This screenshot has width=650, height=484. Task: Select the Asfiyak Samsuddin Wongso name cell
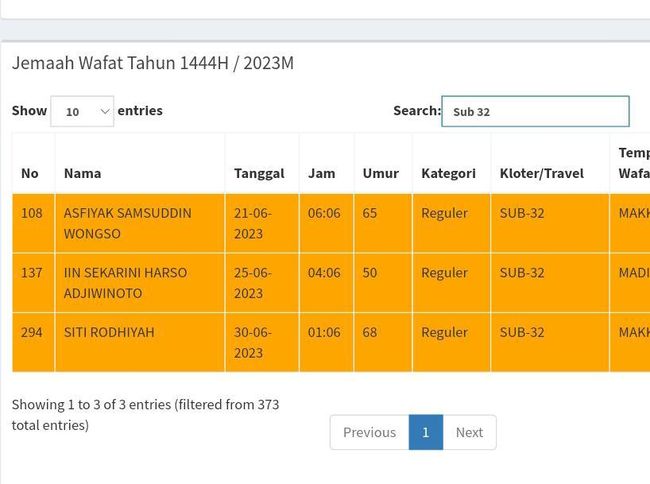click(x=127, y=223)
